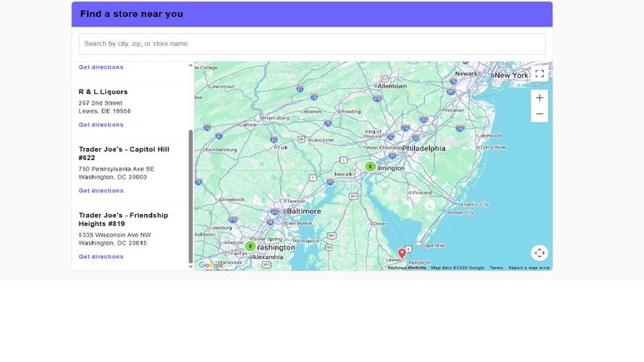Screen dimensions: 644x362
Task: Toggle fullscreen view on the map
Action: [x=539, y=74]
